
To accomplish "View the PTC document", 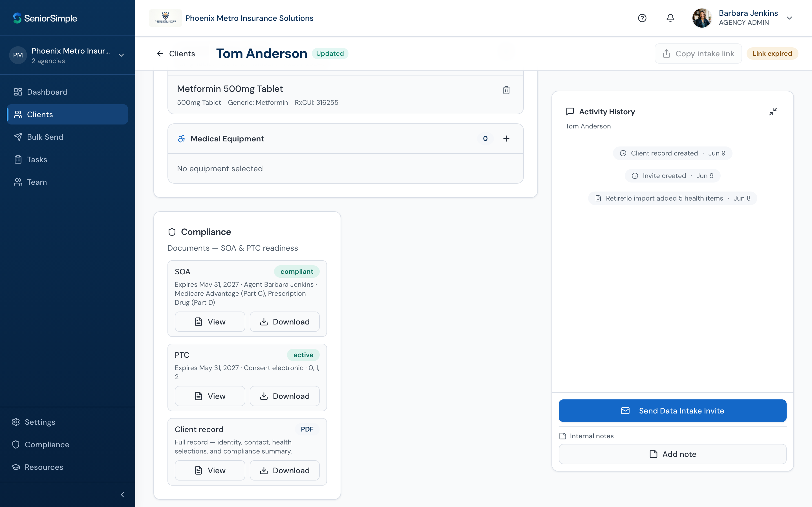I will coord(210,396).
